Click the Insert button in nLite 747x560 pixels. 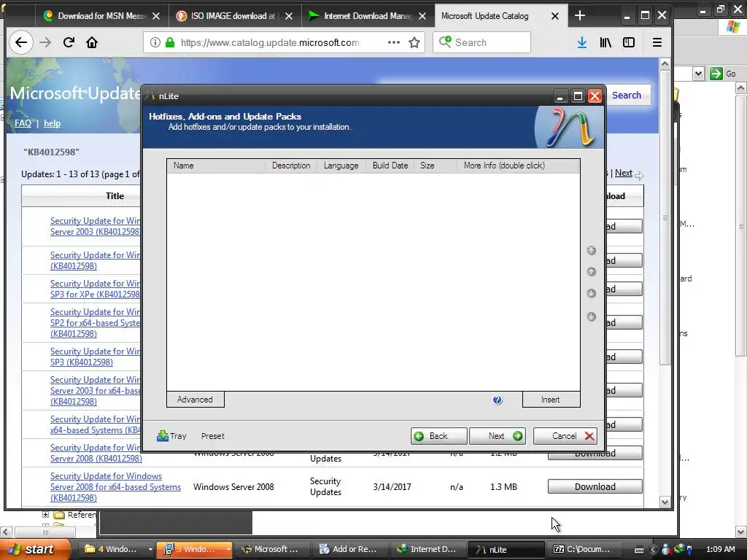551,400
